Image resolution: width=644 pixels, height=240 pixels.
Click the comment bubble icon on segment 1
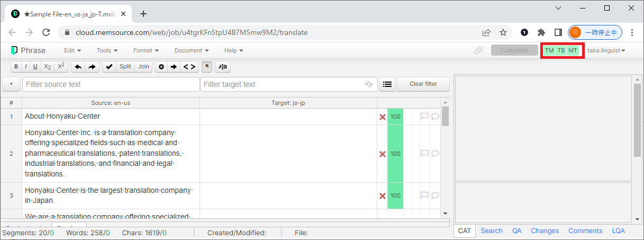pyautogui.click(x=435, y=117)
